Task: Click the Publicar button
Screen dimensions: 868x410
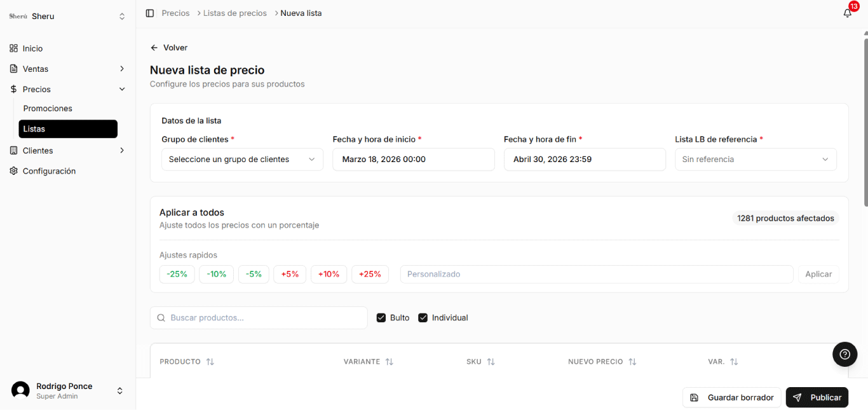Action: click(x=817, y=397)
